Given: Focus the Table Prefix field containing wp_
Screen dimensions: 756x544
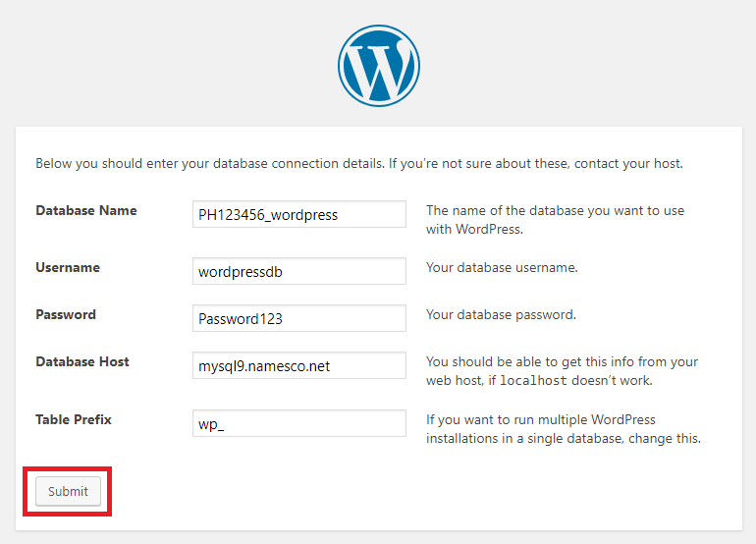Looking at the screenshot, I should tap(298, 423).
